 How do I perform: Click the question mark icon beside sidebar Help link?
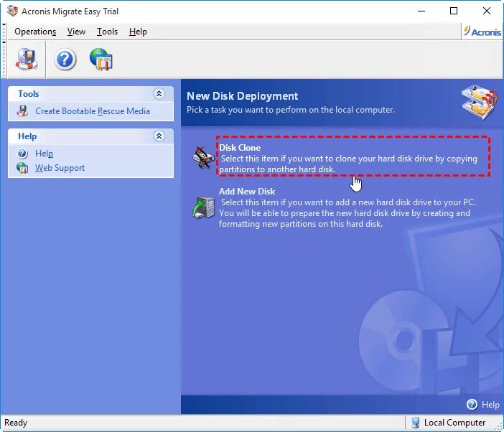click(x=22, y=154)
